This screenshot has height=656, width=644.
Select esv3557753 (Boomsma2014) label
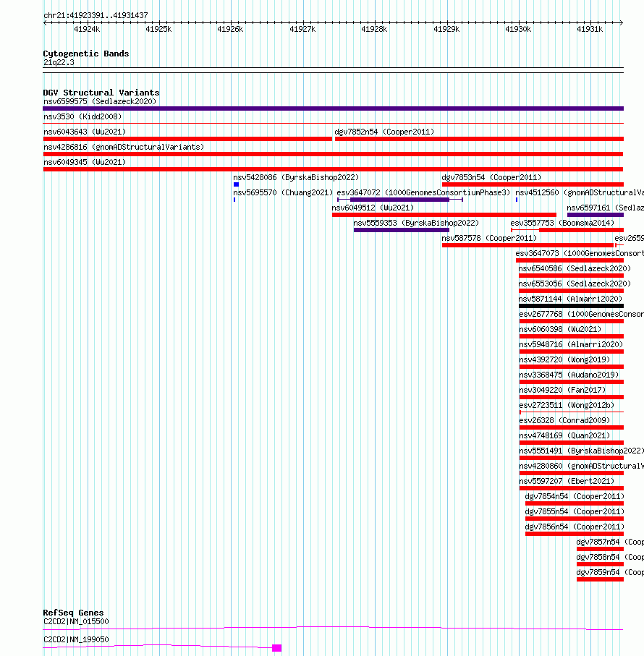point(562,223)
